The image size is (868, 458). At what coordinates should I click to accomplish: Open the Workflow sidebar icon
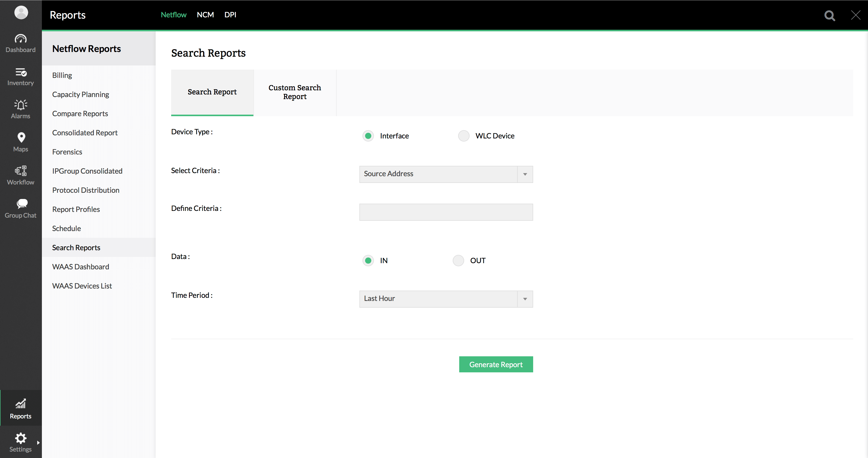(x=20, y=171)
